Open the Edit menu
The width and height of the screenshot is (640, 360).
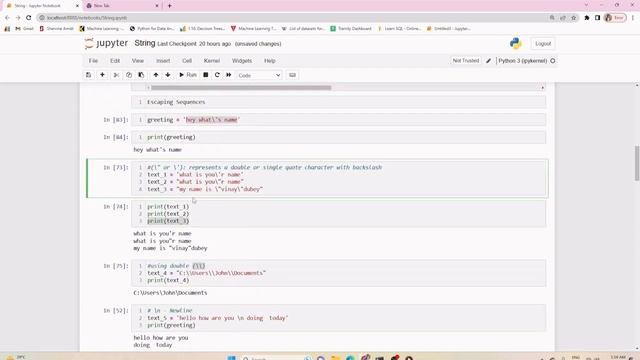[x=115, y=61]
